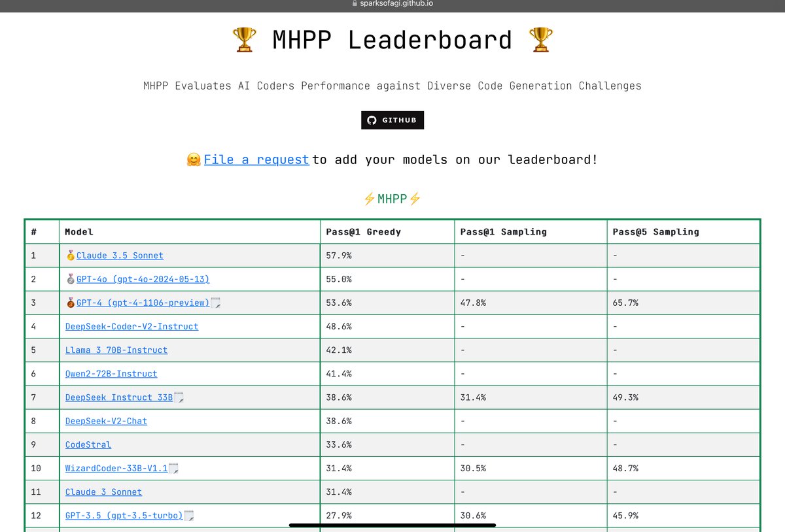Open the DeepSeek-Coder-V2-Instruct link
This screenshot has width=785, height=532.
coord(131,326)
